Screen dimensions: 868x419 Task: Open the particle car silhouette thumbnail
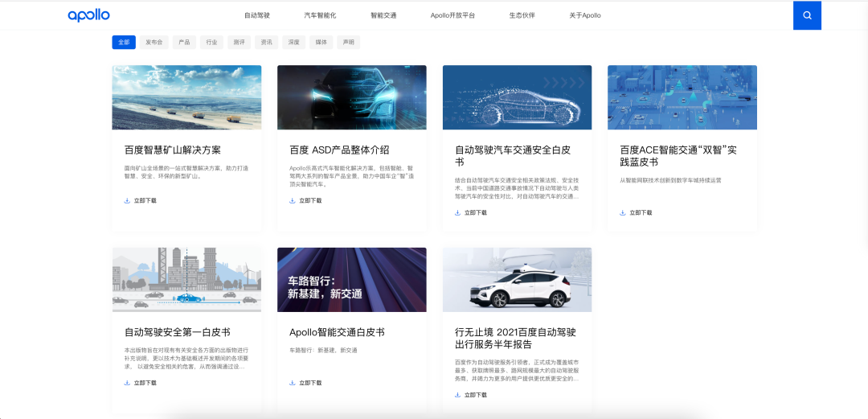click(517, 97)
